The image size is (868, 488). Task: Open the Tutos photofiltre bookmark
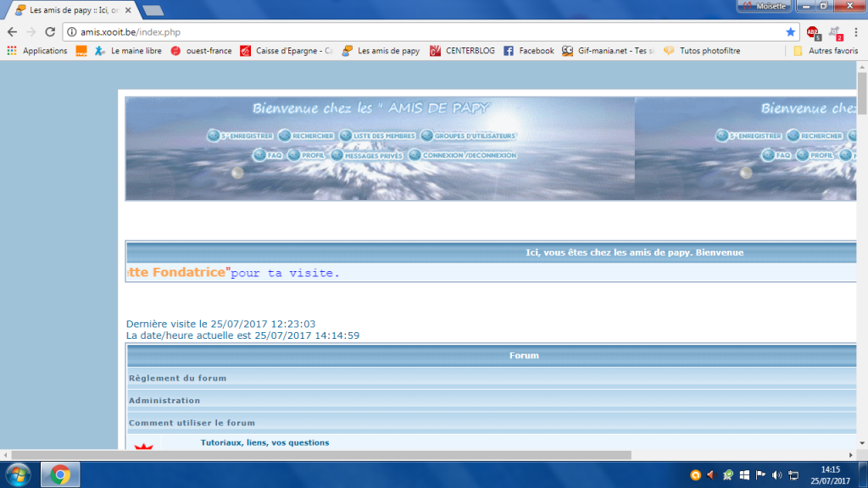702,50
